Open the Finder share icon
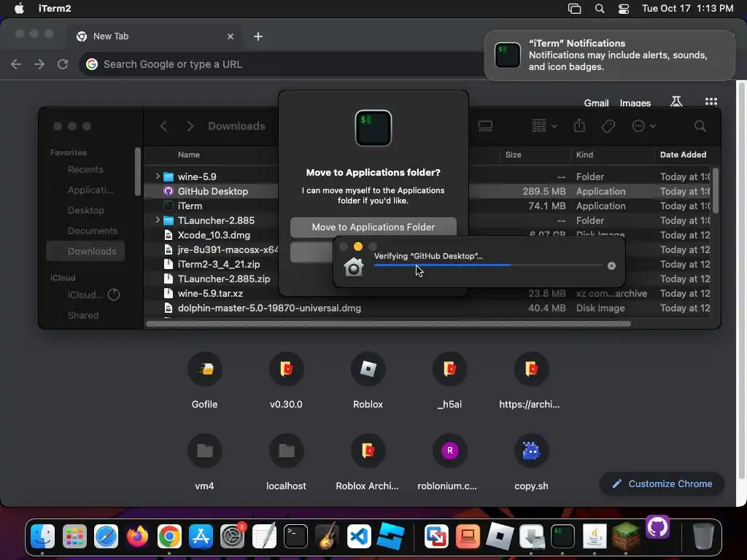Viewport: 747px width, 560px height. pos(579,125)
